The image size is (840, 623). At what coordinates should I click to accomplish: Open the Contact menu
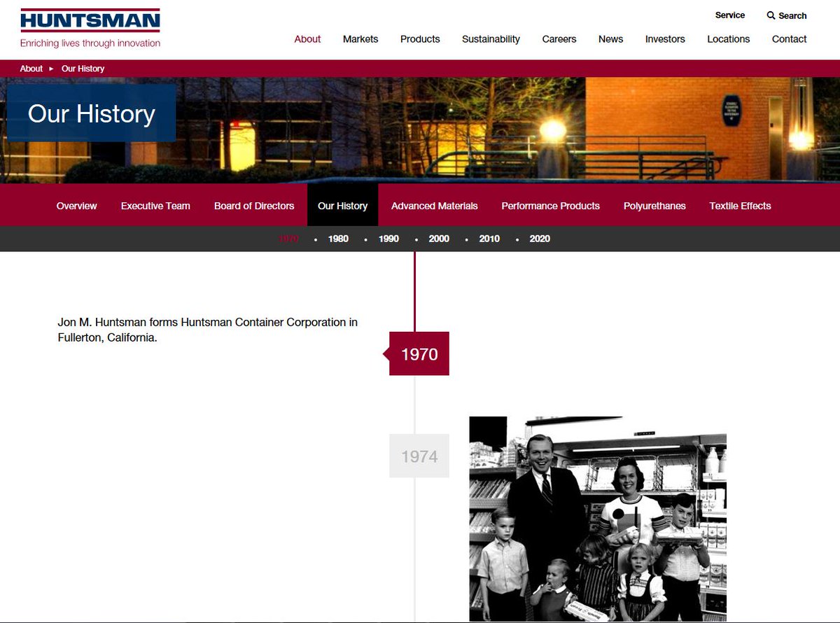coord(789,39)
